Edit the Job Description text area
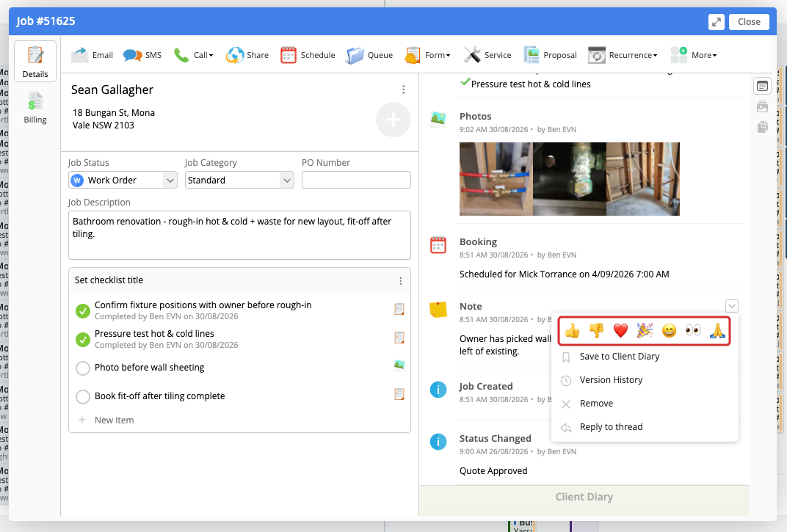Image resolution: width=787 pixels, height=532 pixels. tap(239, 235)
